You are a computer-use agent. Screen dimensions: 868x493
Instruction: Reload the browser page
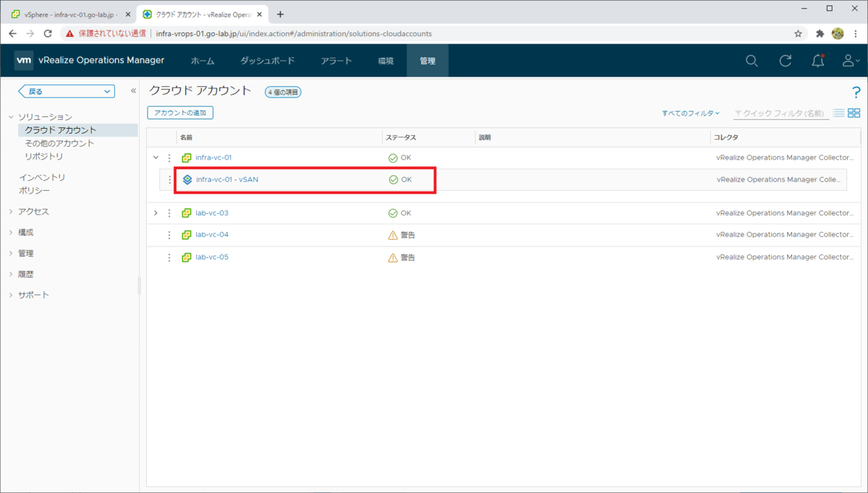48,33
